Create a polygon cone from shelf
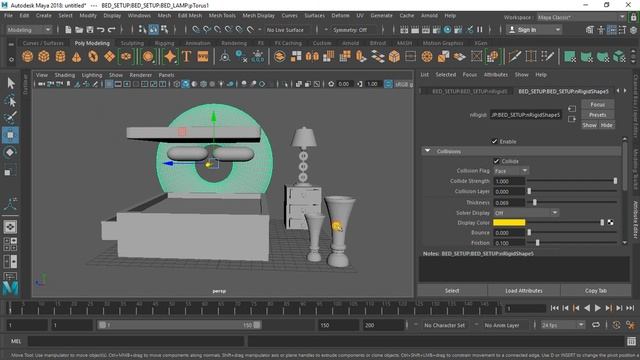Viewport: 640px width, 360px height. point(77,56)
